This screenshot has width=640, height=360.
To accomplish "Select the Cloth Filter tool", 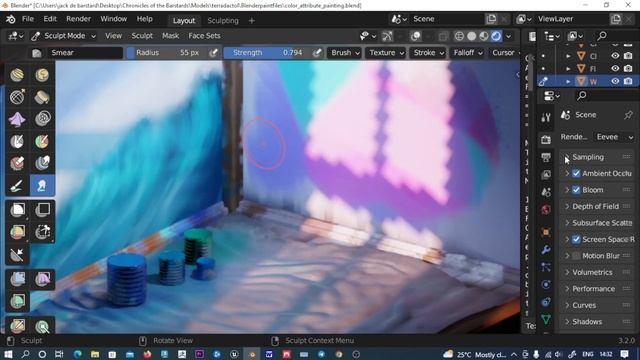I will (42, 279).
